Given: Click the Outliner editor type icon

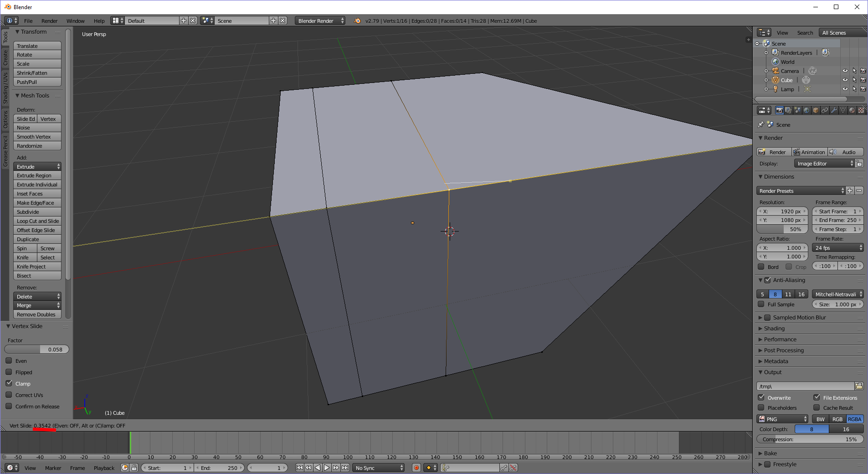Looking at the screenshot, I should pos(764,32).
